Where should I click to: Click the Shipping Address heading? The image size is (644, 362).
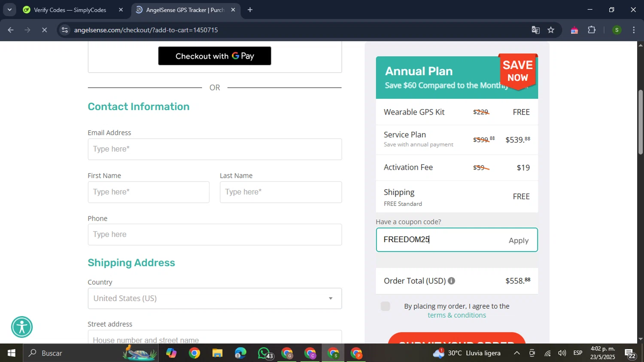click(x=131, y=263)
